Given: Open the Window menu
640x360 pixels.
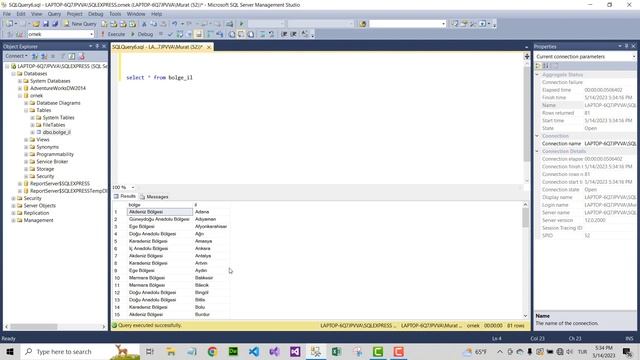Looking at the screenshot, I should (x=136, y=14).
